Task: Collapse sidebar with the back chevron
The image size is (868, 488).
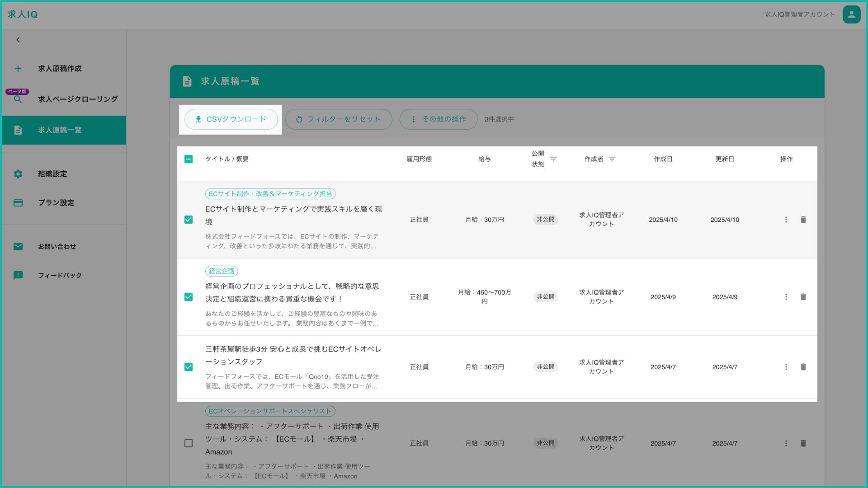Action: click(x=18, y=40)
